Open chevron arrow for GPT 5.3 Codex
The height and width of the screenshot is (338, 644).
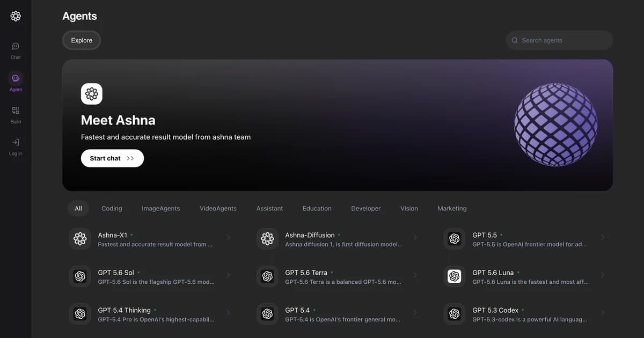(x=603, y=312)
